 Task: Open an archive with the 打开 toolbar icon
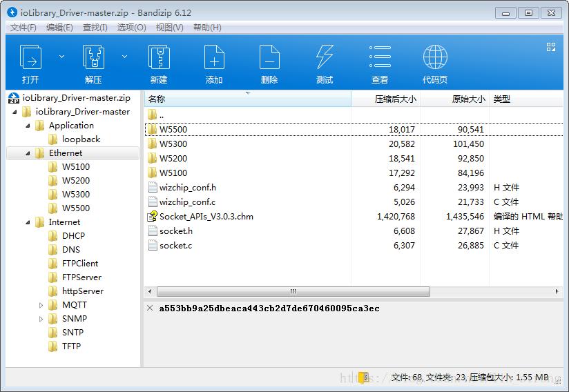click(30, 57)
